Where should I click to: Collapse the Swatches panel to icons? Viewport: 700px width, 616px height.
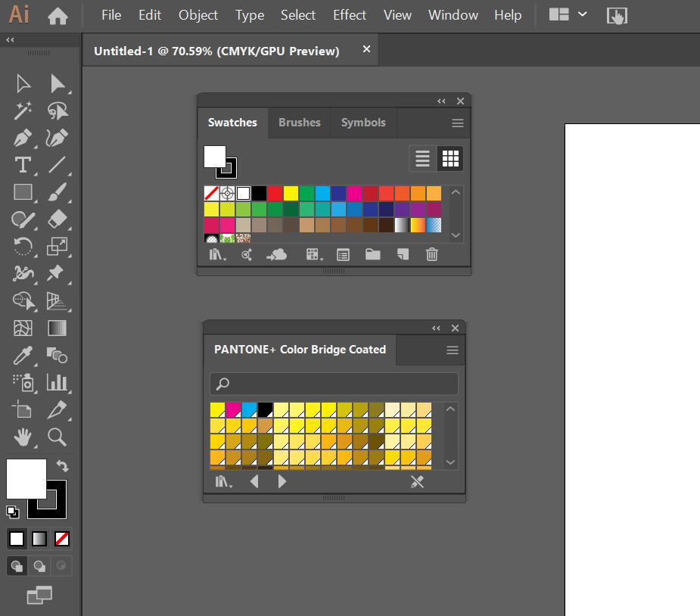click(441, 101)
